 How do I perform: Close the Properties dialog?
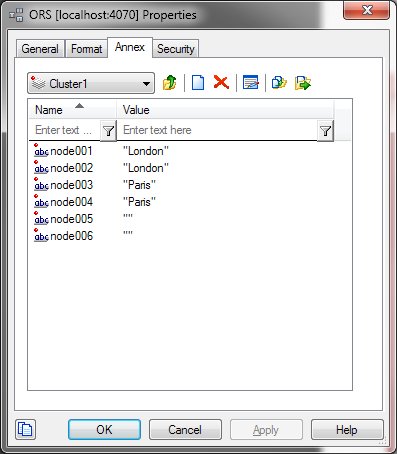click(367, 10)
